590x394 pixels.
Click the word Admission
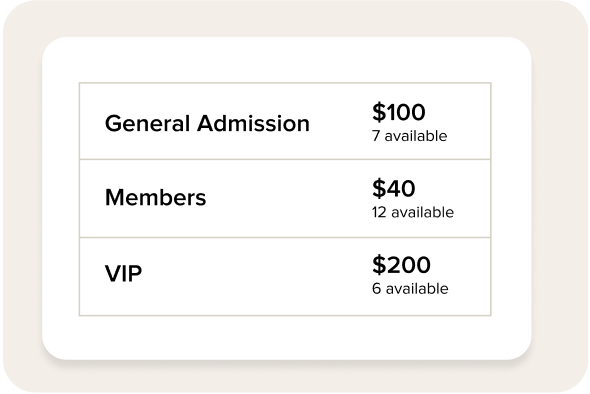coord(253,123)
